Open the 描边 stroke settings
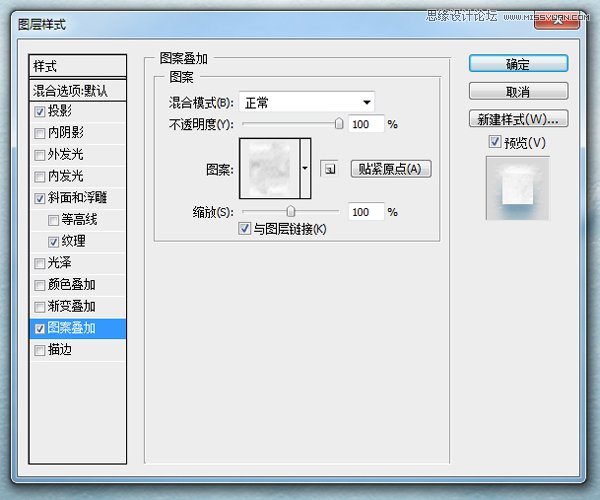 (60, 350)
